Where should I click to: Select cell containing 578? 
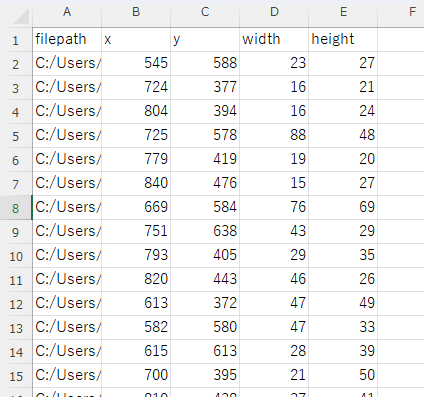(205, 136)
